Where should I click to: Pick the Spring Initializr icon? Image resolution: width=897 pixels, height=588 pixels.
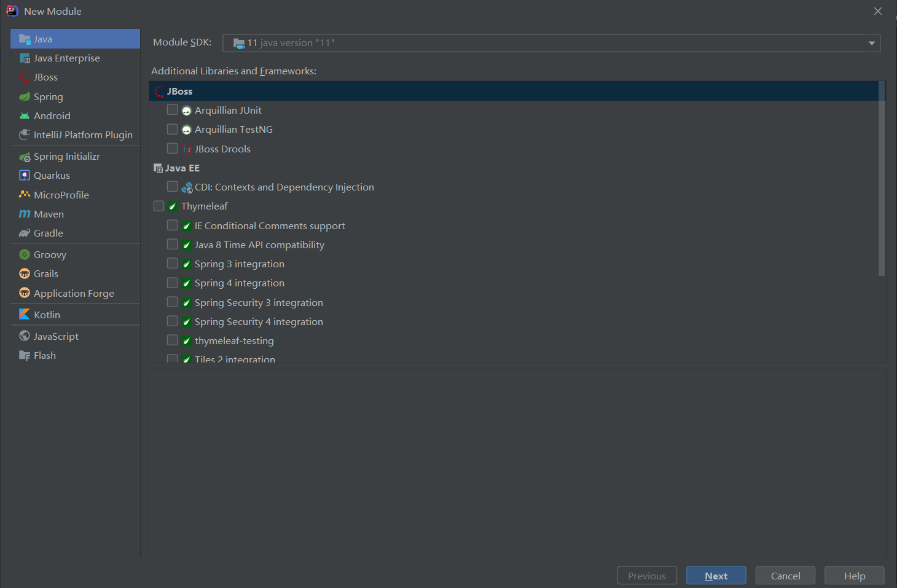[25, 157]
